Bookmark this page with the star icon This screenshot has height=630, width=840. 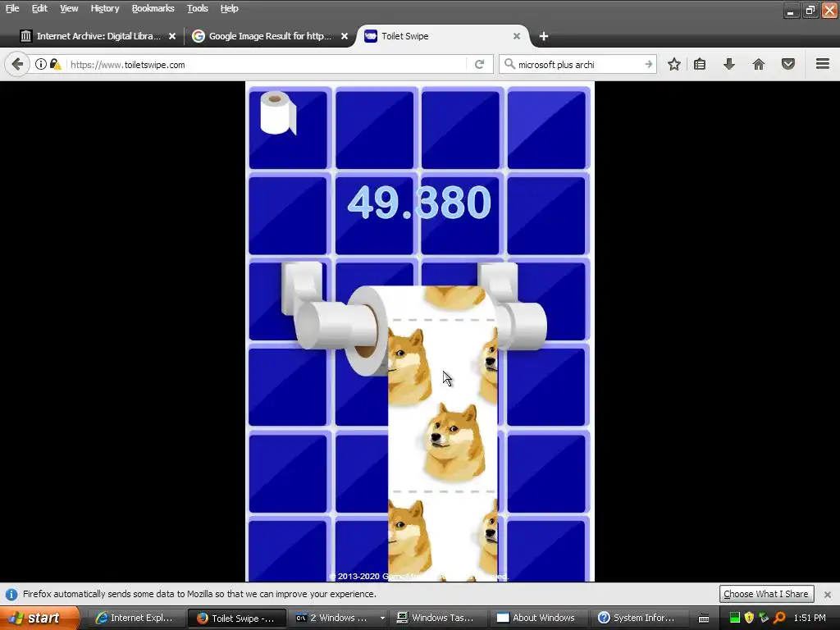click(674, 64)
